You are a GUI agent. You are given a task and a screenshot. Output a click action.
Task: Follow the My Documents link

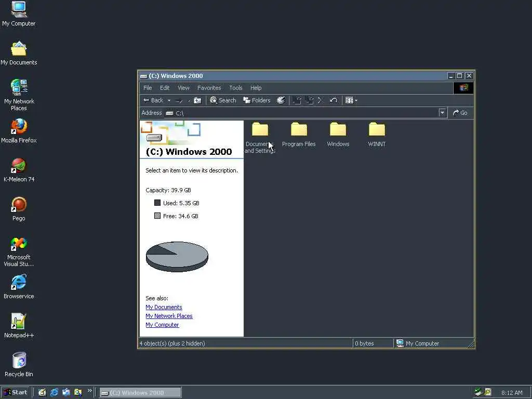tap(164, 307)
